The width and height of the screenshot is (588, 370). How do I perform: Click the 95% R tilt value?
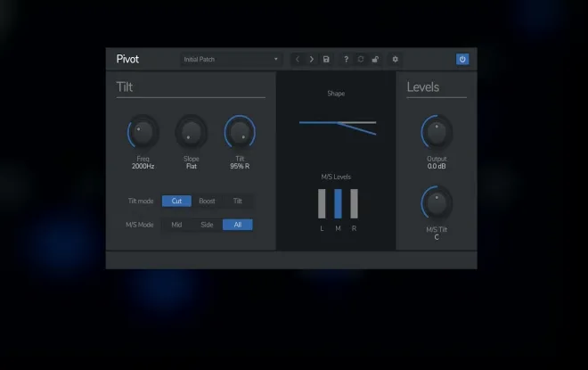(x=240, y=166)
